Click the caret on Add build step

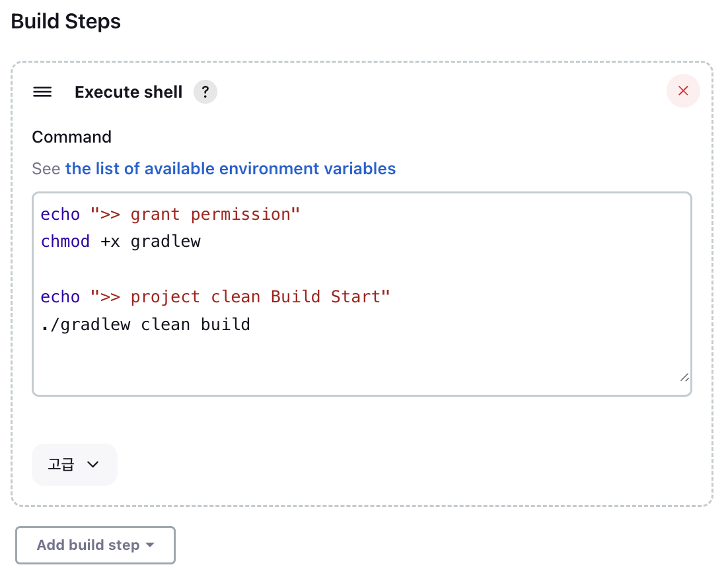(x=150, y=545)
